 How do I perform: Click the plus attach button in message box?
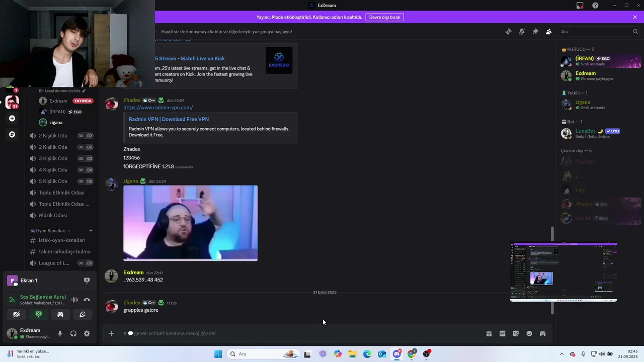coord(111,333)
